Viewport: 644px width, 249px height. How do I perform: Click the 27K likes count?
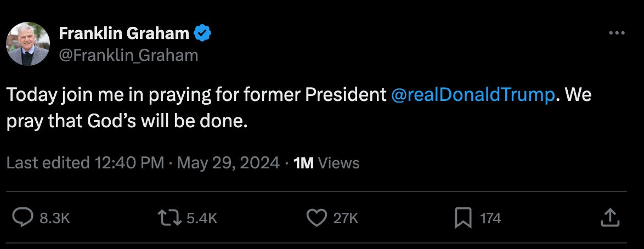[x=346, y=218]
